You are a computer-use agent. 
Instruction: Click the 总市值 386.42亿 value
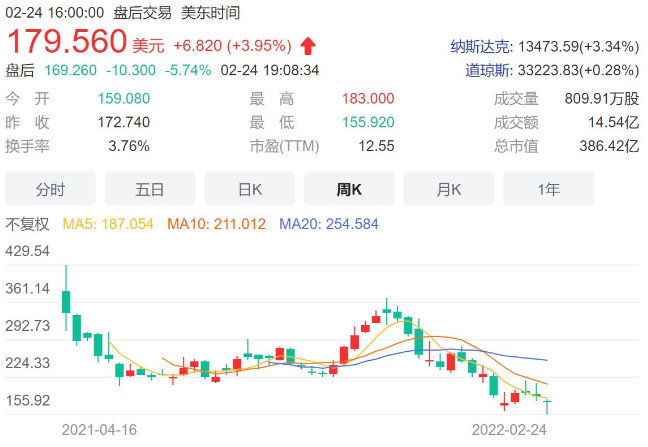609,146
